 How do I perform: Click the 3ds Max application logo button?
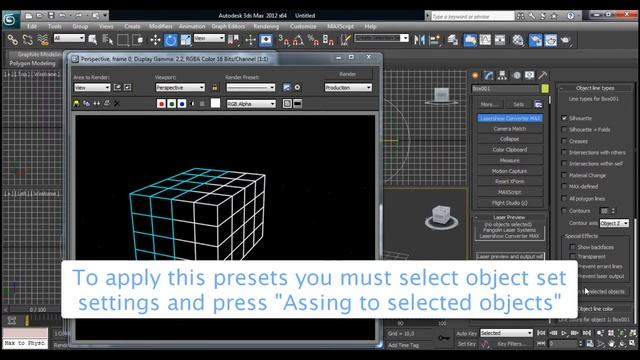(11, 19)
